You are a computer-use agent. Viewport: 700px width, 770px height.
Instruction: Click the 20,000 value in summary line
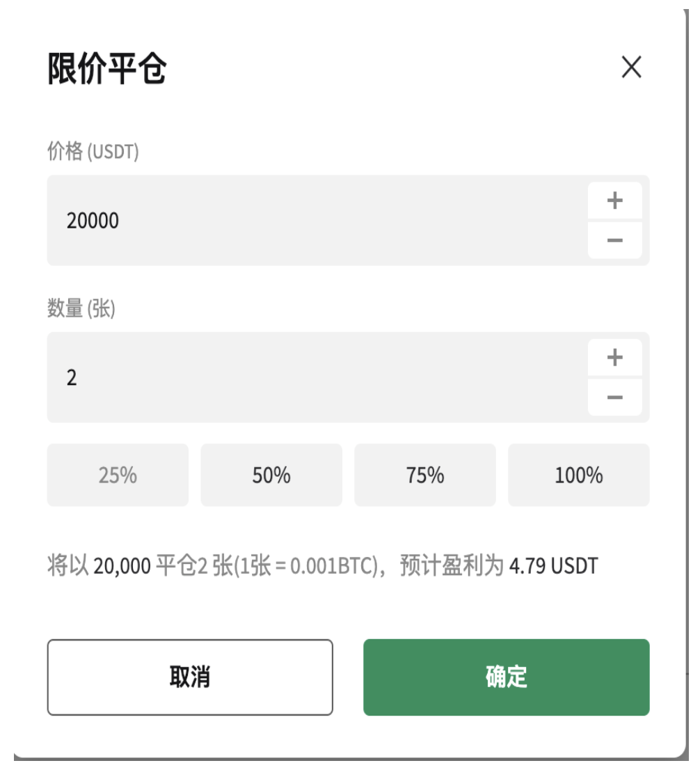pos(122,566)
